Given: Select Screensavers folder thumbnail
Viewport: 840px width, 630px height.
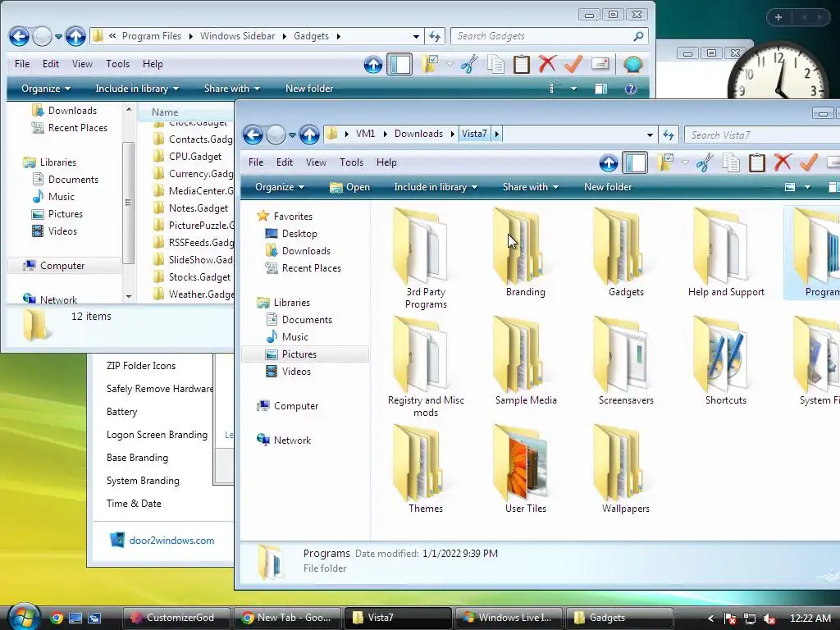Looking at the screenshot, I should (625, 361).
